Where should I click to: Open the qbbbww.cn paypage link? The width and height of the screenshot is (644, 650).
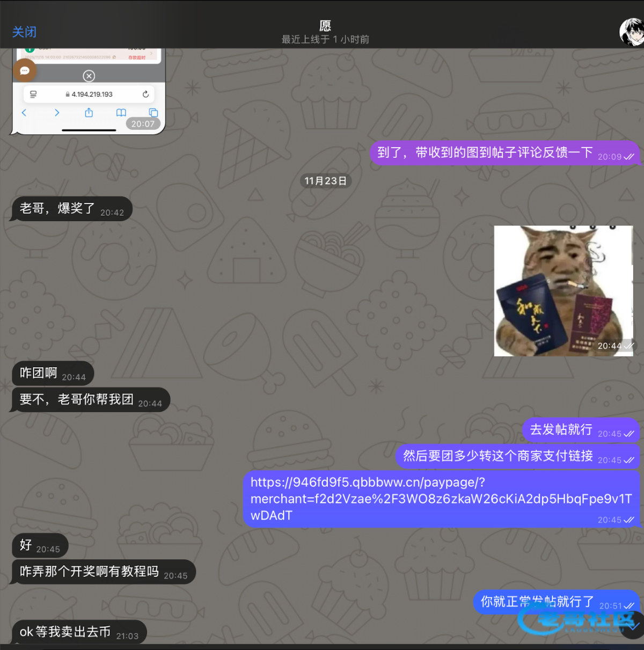[440, 499]
